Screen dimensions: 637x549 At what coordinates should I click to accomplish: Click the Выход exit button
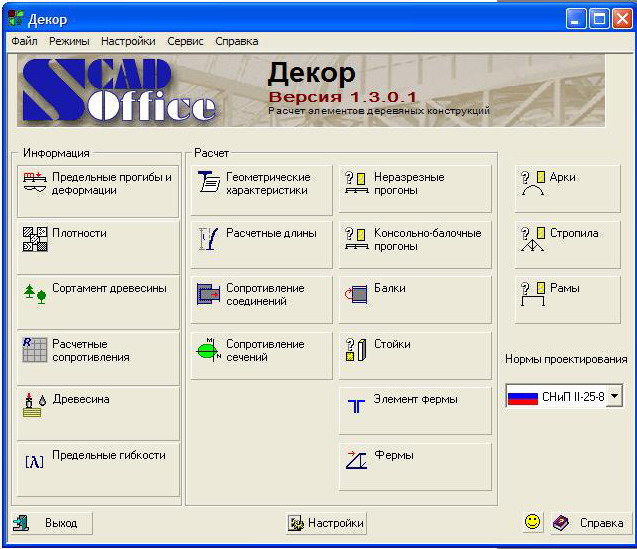[52, 523]
